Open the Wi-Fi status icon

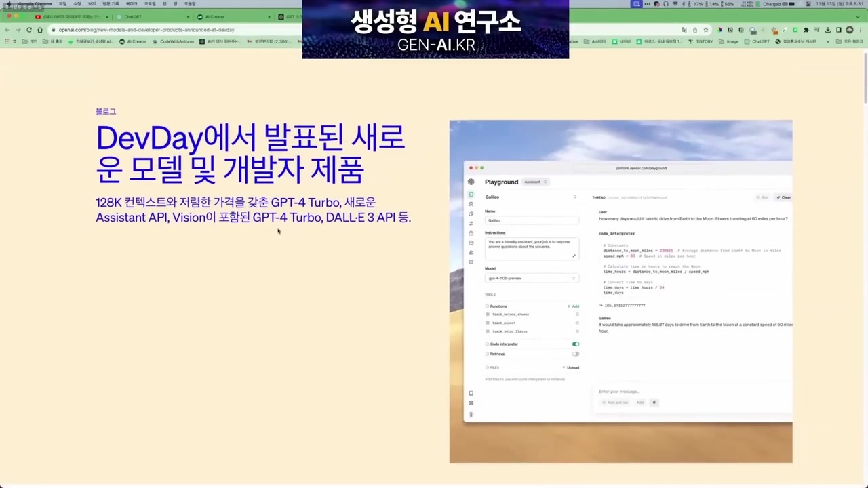(x=675, y=4)
